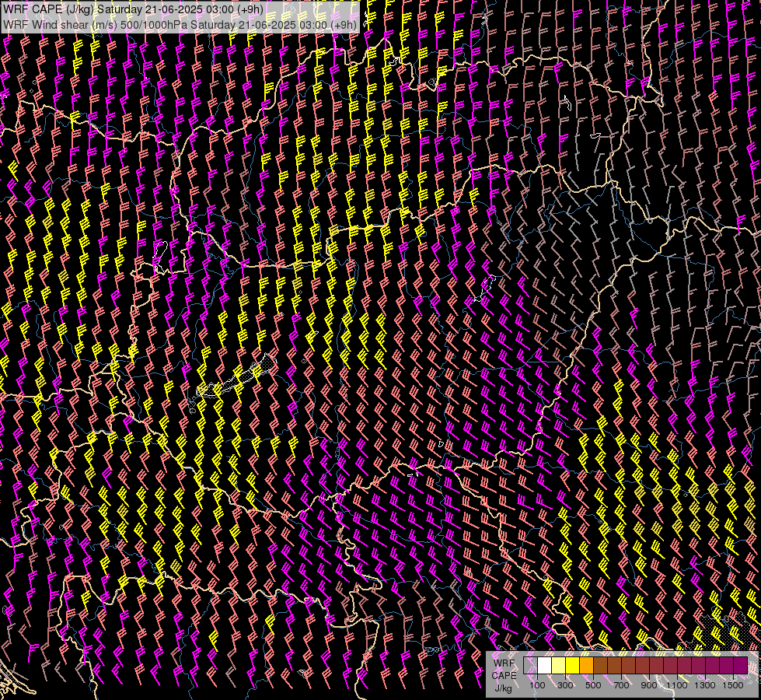The width and height of the screenshot is (761, 700).
Task: Select the first gray transparent legend swatch
Action: coord(530,666)
